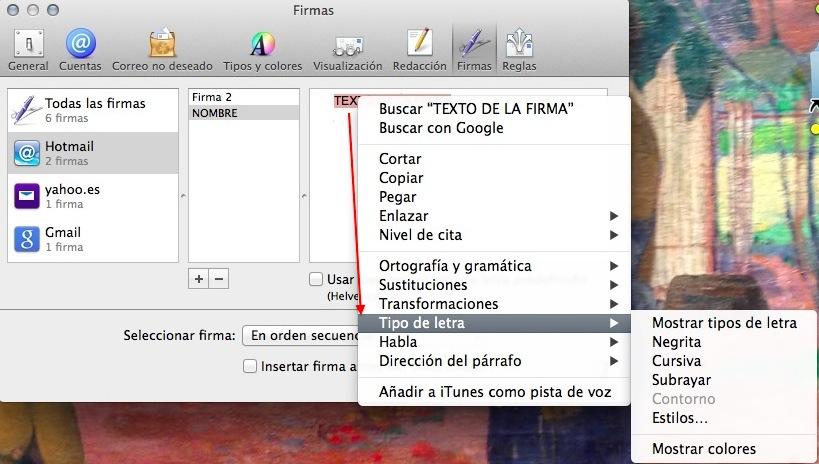Select the Gmail account in sidebar

coord(92,239)
